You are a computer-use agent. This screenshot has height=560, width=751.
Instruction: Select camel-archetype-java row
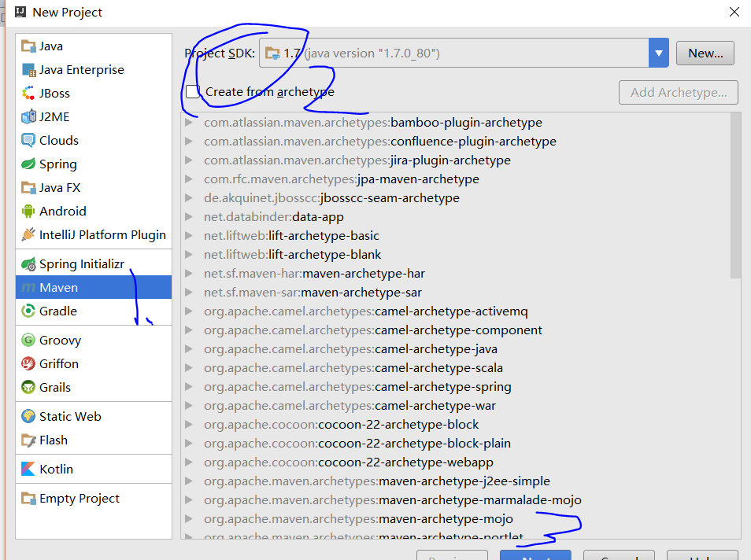(456, 349)
